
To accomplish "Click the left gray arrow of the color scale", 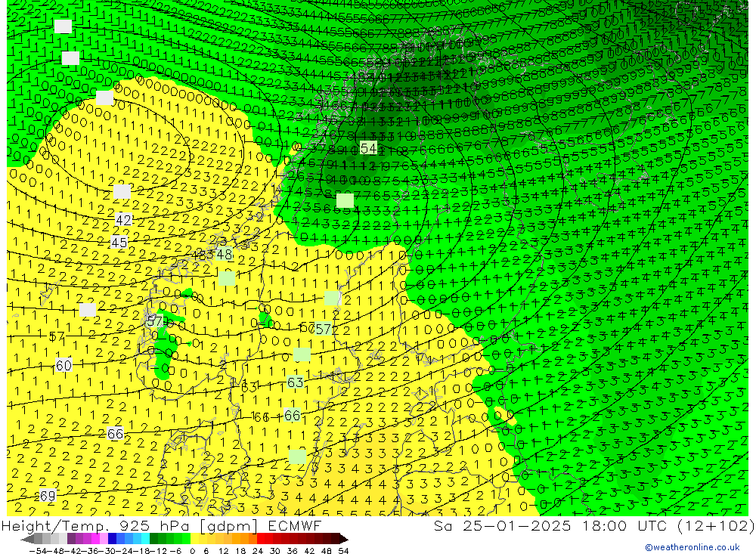I will tap(27, 540).
